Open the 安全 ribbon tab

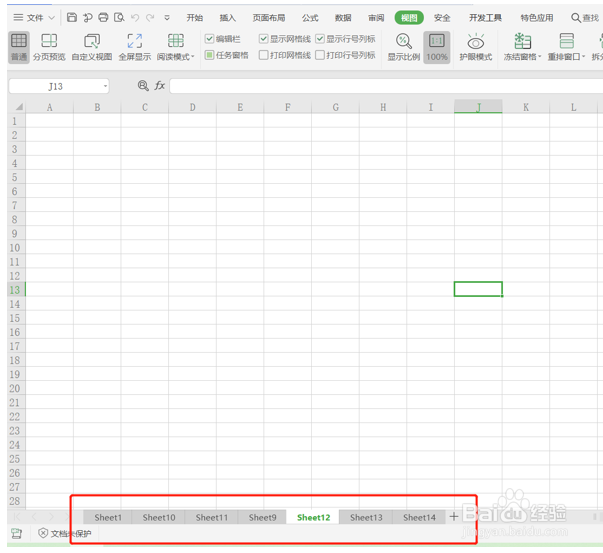pos(442,18)
